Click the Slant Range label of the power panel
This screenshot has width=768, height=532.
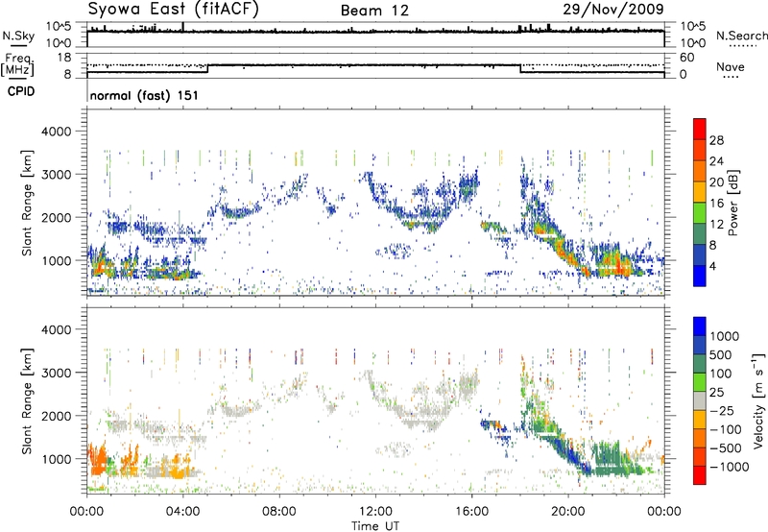(x=27, y=204)
